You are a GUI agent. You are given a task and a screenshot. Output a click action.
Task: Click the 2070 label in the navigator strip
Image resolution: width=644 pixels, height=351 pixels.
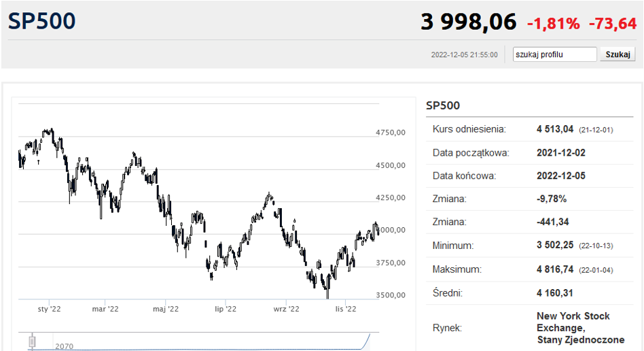point(64,346)
